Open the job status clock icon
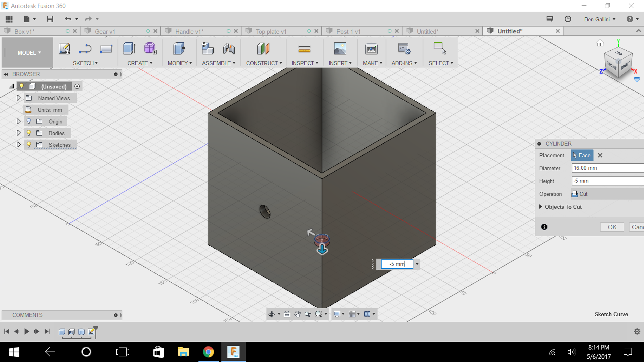644x362 pixels. click(568, 19)
